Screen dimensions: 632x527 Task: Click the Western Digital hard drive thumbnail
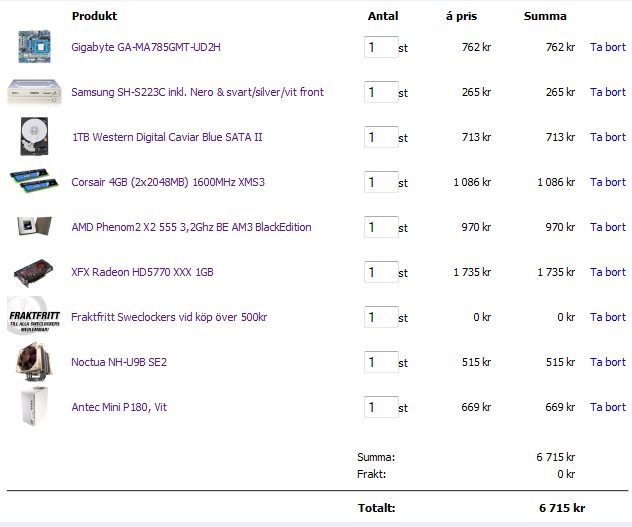click(33, 137)
